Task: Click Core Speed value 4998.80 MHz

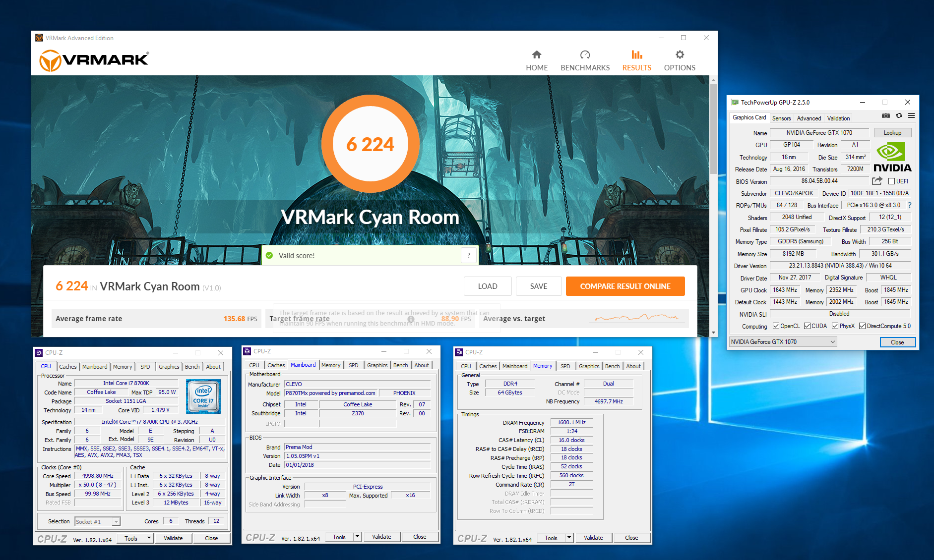Action: [98, 476]
